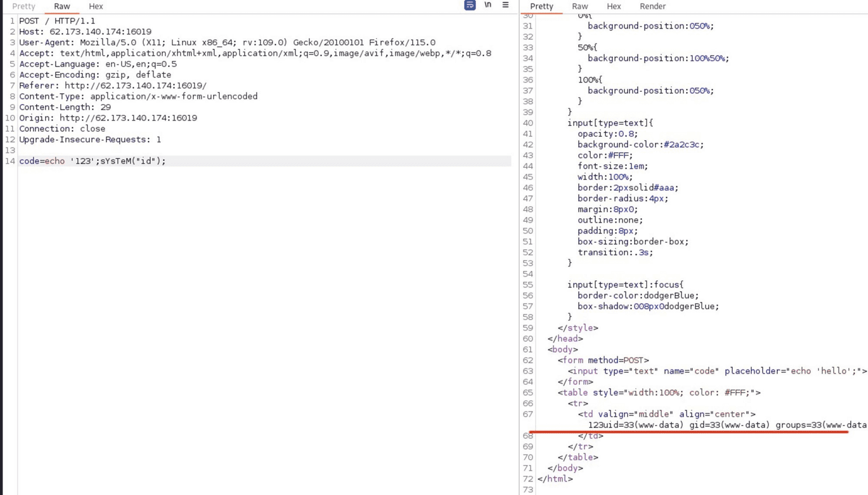868x495 pixels.
Task: Click the User-Agent header line
Action: pyautogui.click(x=227, y=42)
